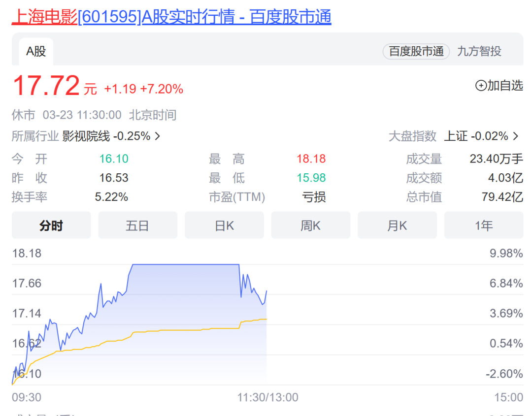Click the 18.18 price axis label on chart
The image size is (532, 416).
coord(27,253)
